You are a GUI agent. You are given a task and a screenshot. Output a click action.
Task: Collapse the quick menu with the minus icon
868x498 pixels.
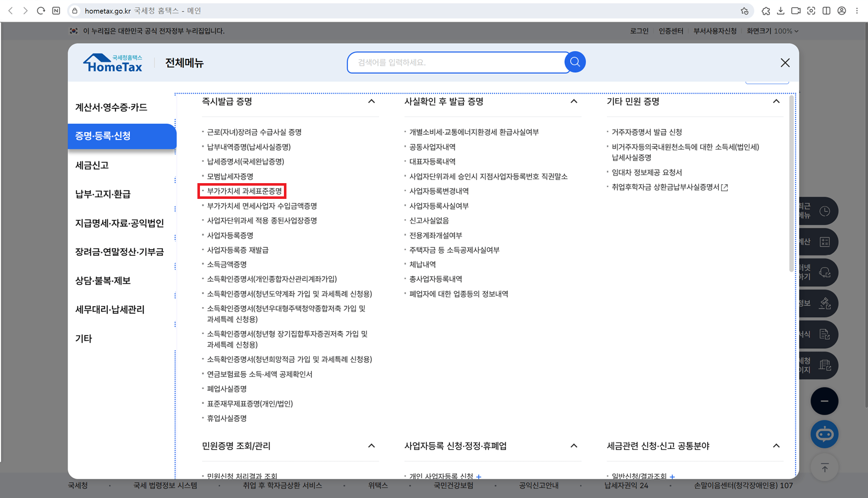point(825,401)
